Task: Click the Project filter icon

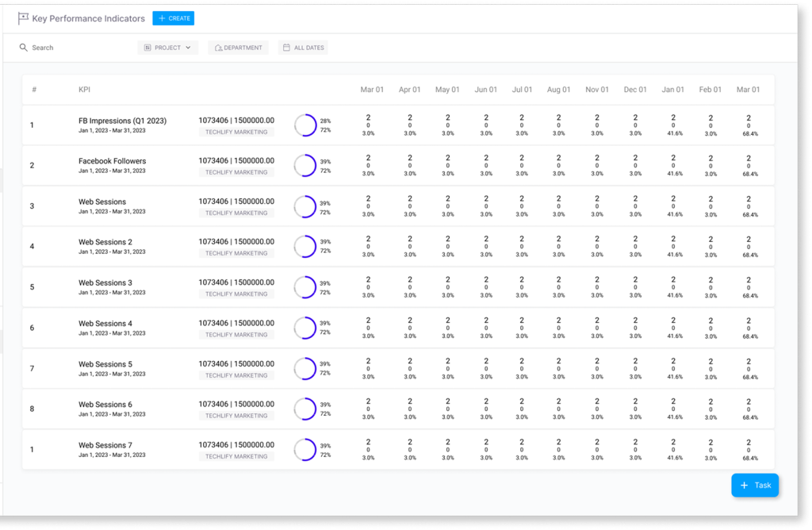Action: (147, 48)
